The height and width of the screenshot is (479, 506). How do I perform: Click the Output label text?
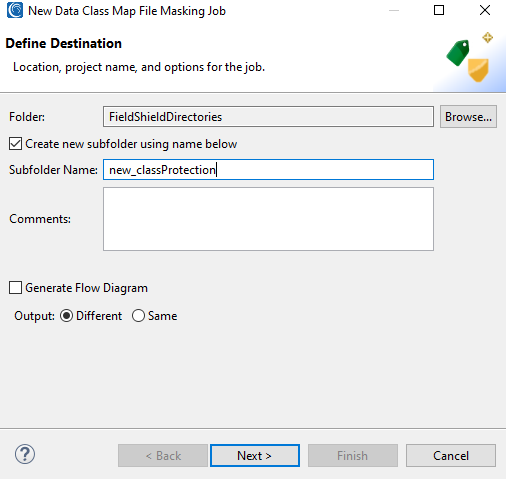click(34, 316)
